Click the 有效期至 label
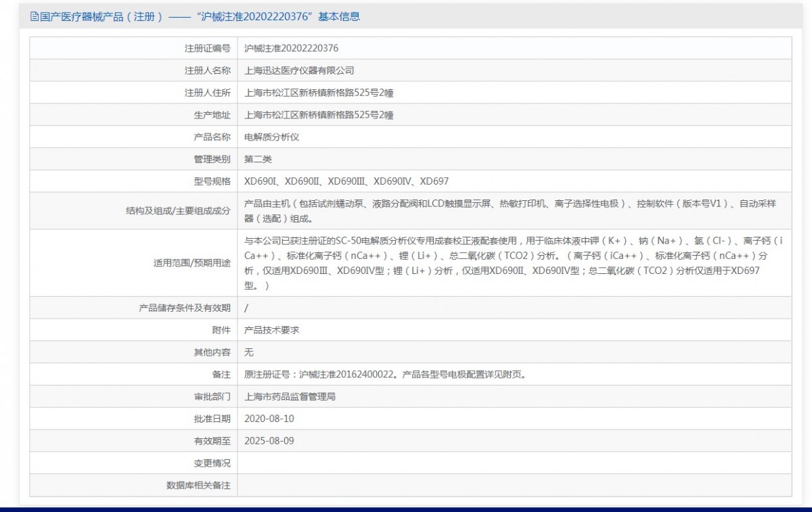 212,441
